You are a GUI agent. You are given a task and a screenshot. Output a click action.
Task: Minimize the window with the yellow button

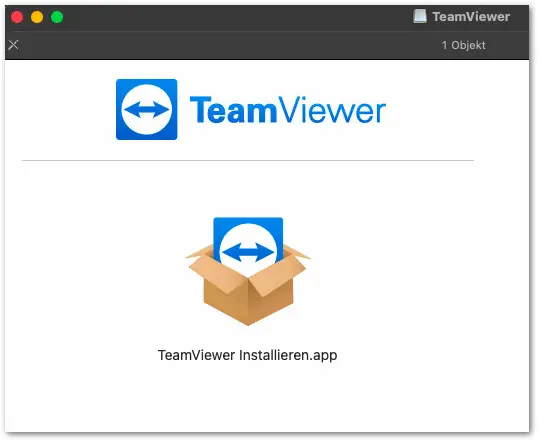click(37, 17)
